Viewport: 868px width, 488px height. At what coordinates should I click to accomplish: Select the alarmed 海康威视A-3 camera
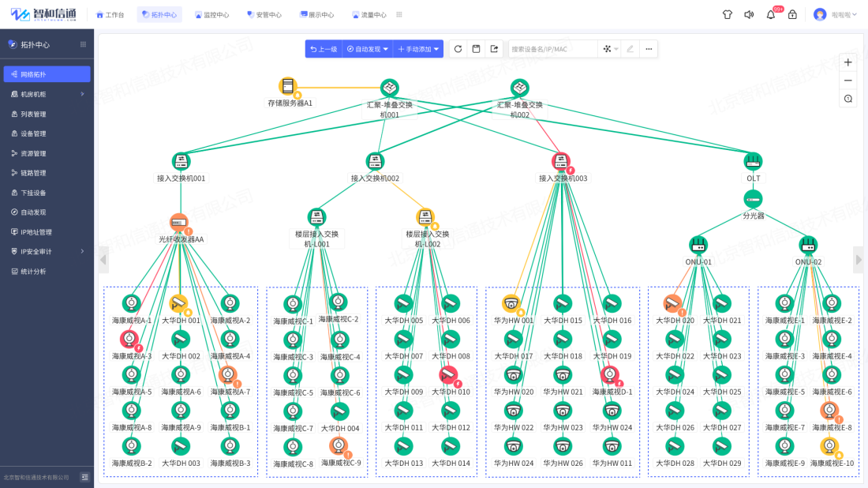point(129,339)
